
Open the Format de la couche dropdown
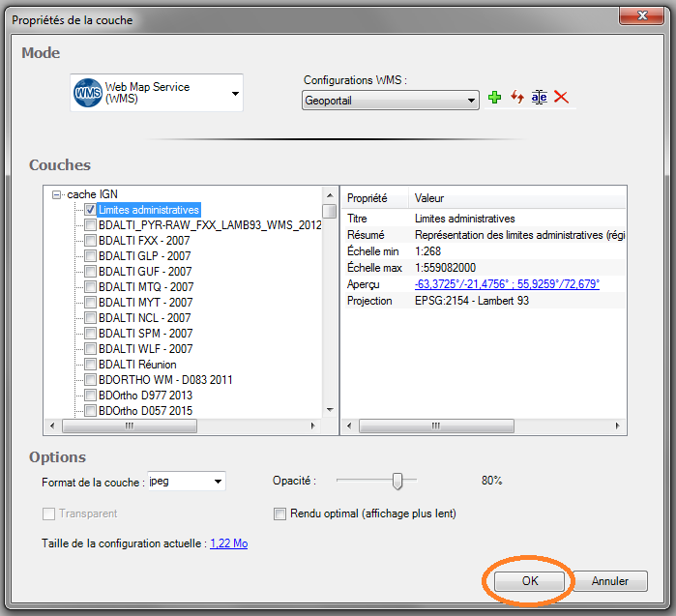coord(218,481)
